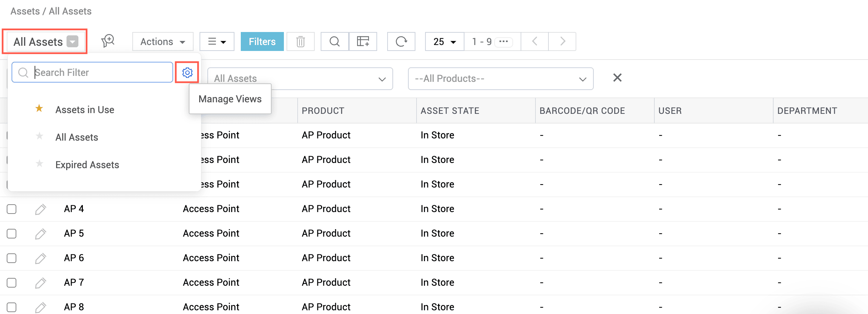Screen dimensions: 868x314
Task: Open the AP 6 asset link
Action: pos(74,258)
